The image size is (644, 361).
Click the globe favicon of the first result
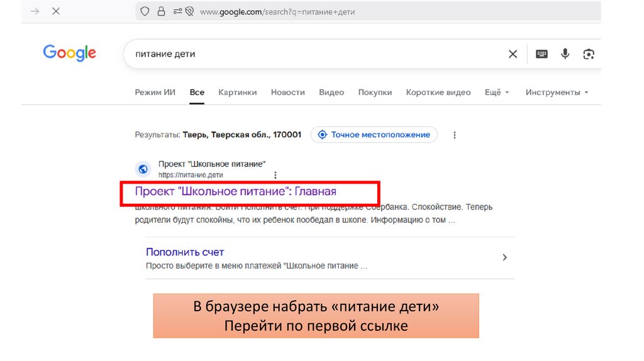pyautogui.click(x=143, y=169)
